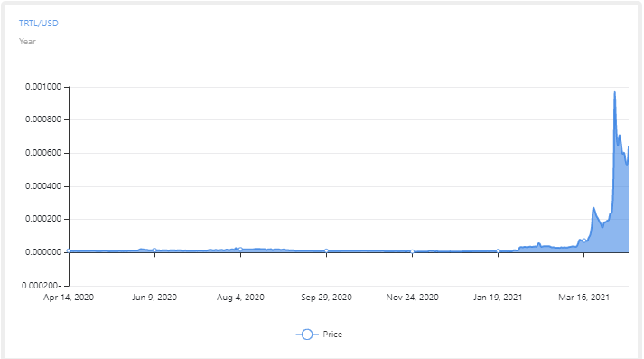
Task: Click the 0.000200 y-axis label above zero
Action: [x=43, y=219]
